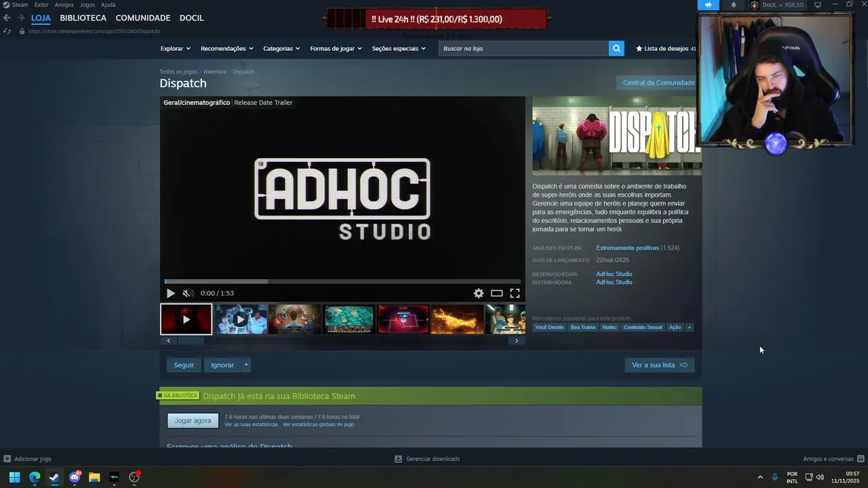Open trailer settings gear icon
Screen dimensions: 868x488
tap(479, 293)
